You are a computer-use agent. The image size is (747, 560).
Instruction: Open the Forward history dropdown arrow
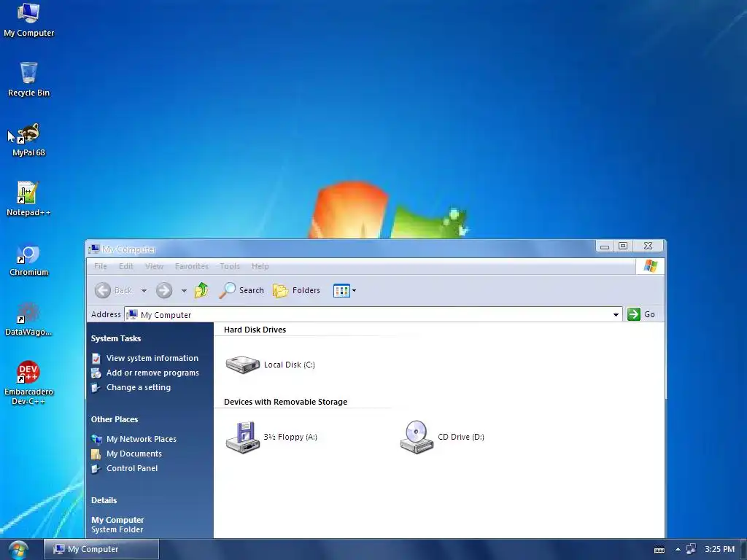pos(184,290)
